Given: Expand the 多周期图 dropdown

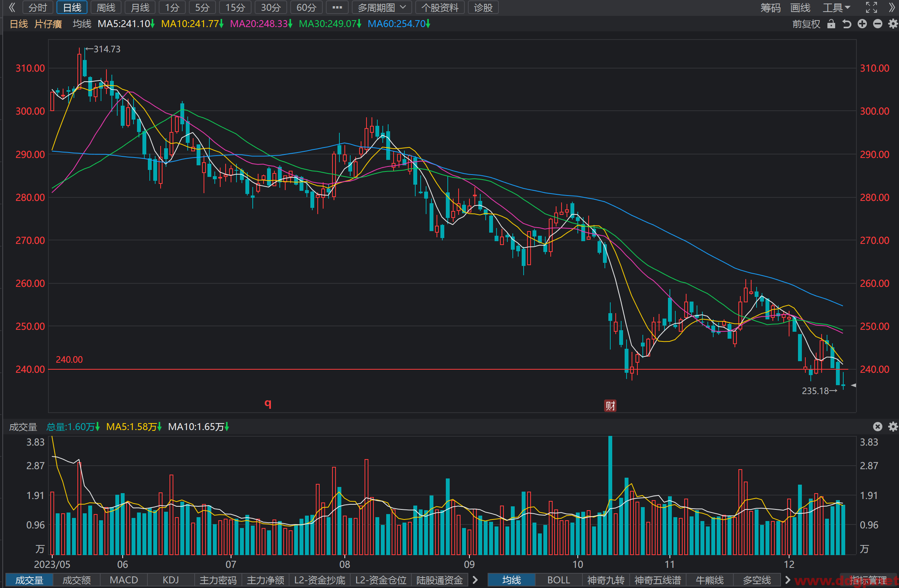Looking at the screenshot, I should click(x=382, y=7).
